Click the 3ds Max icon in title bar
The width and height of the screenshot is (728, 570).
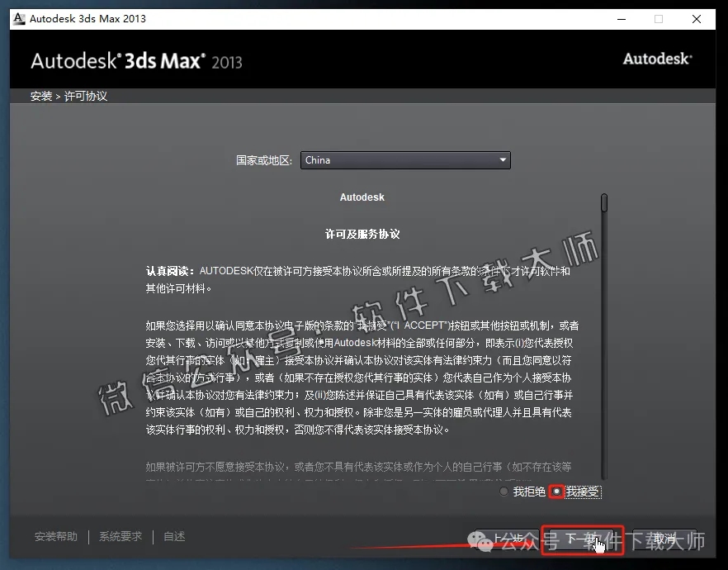(x=18, y=18)
